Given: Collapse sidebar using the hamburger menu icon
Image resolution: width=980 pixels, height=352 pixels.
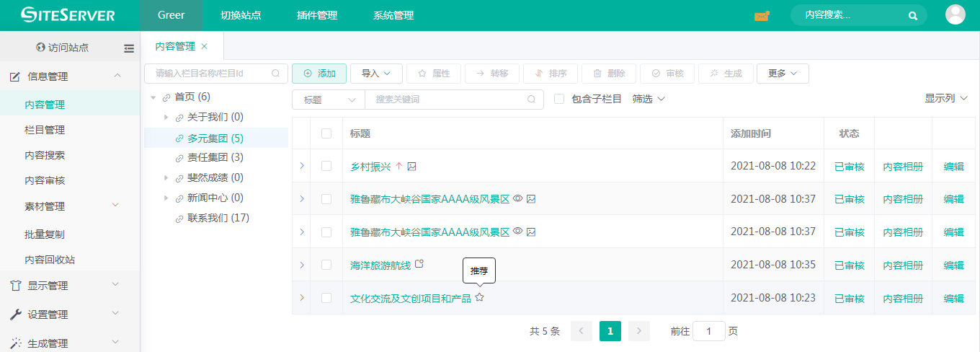Looking at the screenshot, I should 129,48.
